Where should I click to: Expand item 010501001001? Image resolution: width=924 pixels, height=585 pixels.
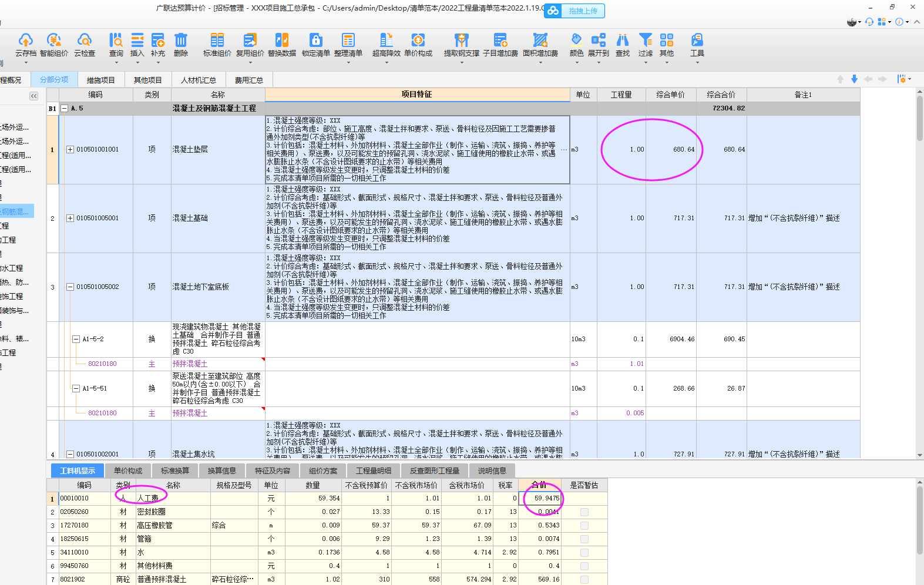pos(70,150)
